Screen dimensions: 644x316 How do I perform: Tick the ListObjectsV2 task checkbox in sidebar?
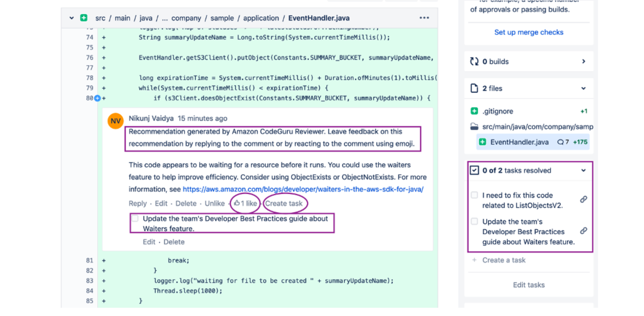coord(475,195)
